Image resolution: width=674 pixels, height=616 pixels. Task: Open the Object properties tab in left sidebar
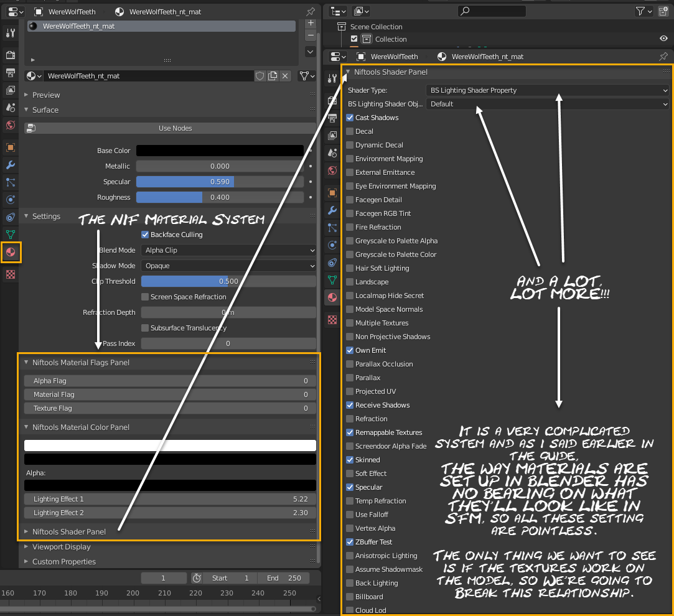[11, 147]
